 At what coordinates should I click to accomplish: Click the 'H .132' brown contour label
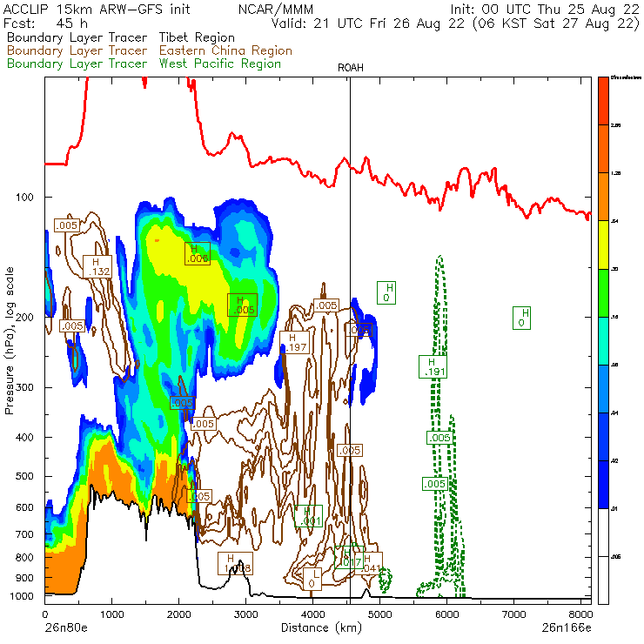pos(97,266)
